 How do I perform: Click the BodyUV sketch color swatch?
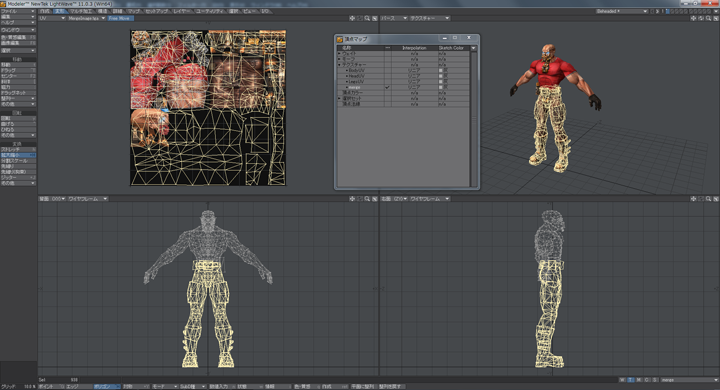pos(440,71)
